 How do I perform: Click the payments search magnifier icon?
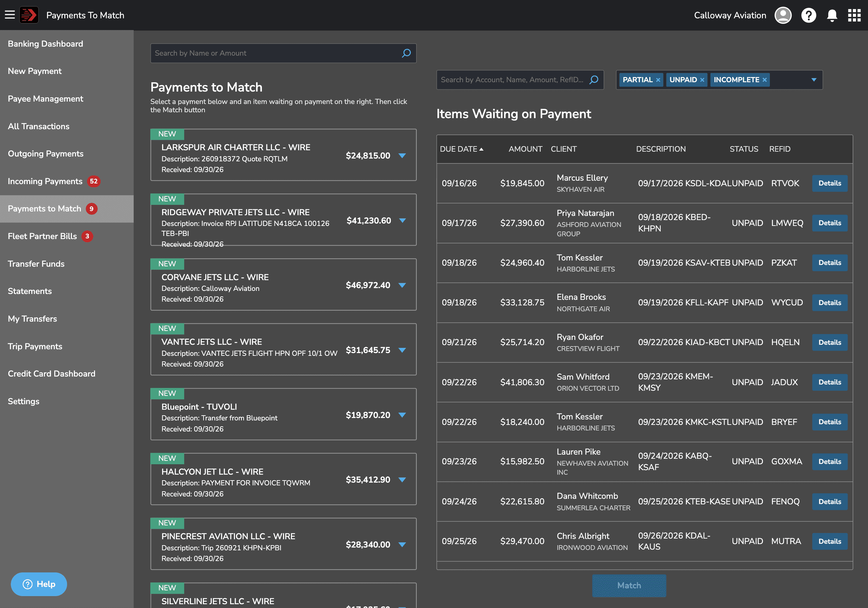(406, 53)
